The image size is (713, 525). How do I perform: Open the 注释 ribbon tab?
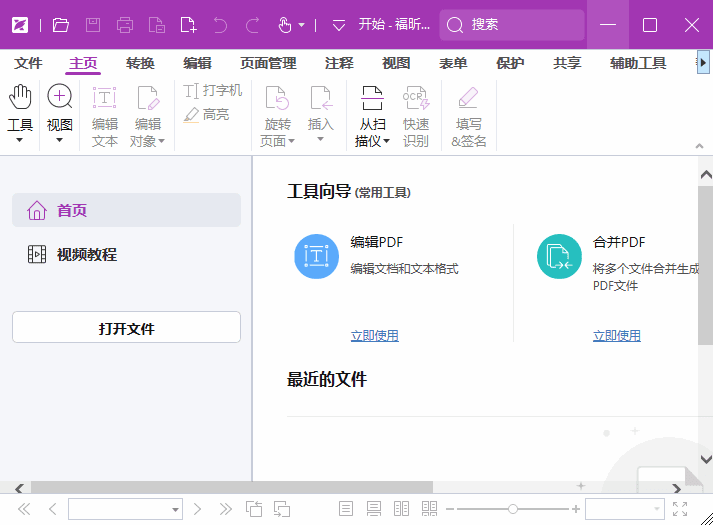339,63
